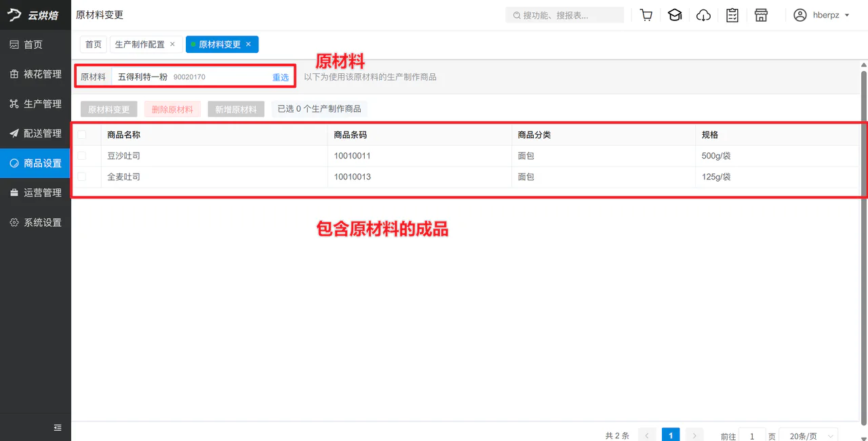Tick the checkbox for 豆沙吐司
Image resolution: width=868 pixels, height=441 pixels.
click(82, 156)
